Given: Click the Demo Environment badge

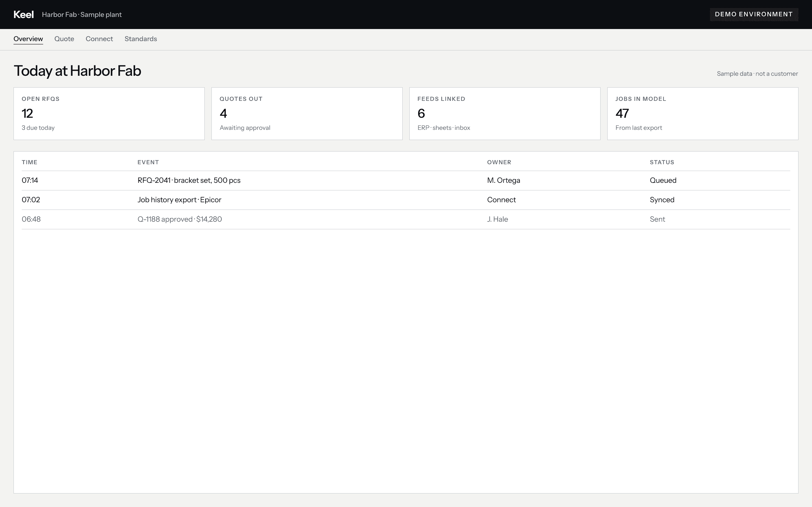Looking at the screenshot, I should pos(754,14).
